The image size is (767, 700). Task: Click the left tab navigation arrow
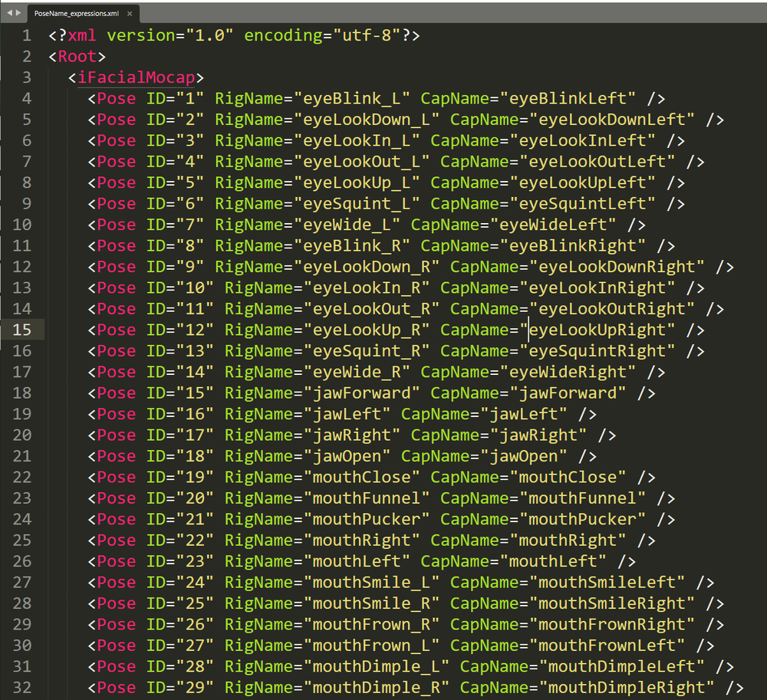8,13
